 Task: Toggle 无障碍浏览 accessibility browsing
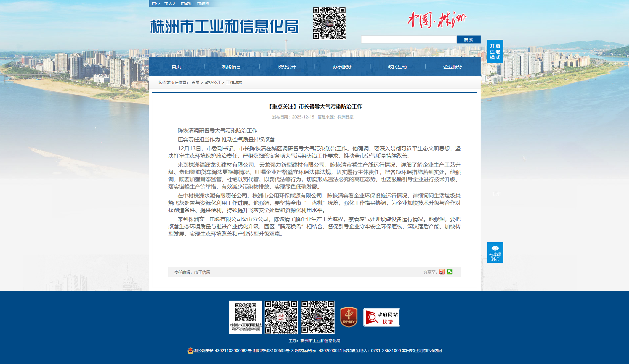[495, 253]
